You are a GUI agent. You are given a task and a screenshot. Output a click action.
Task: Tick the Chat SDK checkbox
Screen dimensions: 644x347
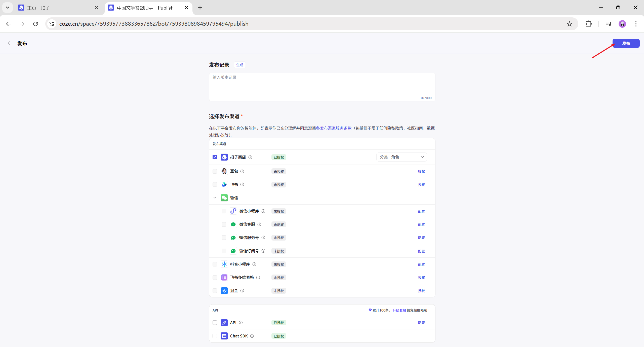(x=215, y=336)
